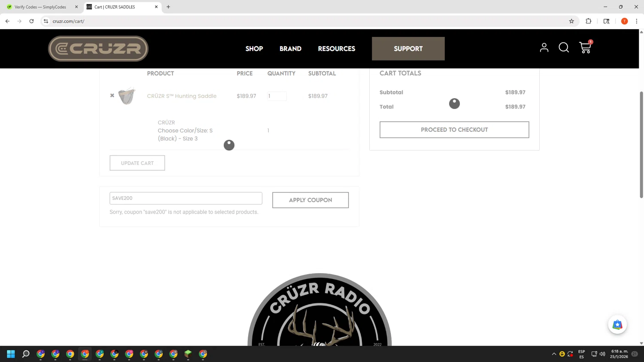
Task: Open a new browser tab
Action: [x=168, y=7]
